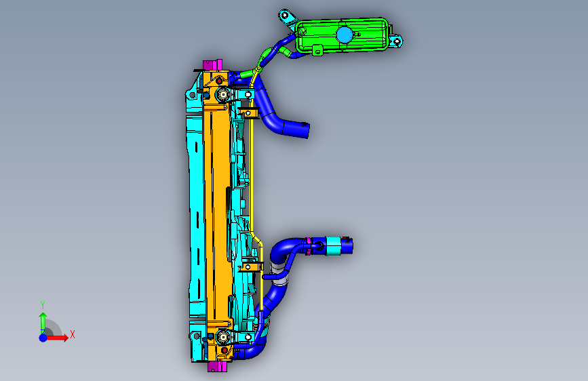Click the green Y axis arrow of the triad

point(43,323)
